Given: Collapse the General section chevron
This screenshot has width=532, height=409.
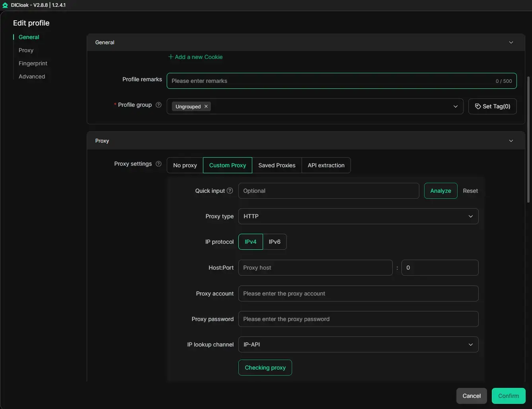Looking at the screenshot, I should point(511,42).
